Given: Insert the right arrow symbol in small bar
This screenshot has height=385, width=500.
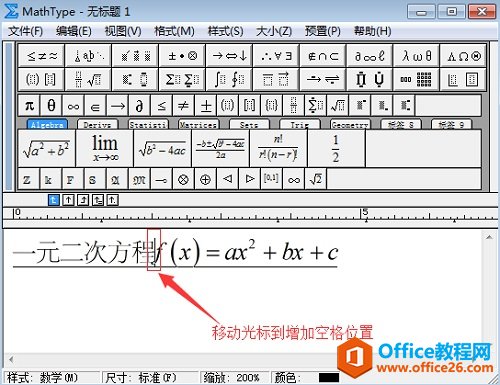Looking at the screenshot, I should [117, 106].
